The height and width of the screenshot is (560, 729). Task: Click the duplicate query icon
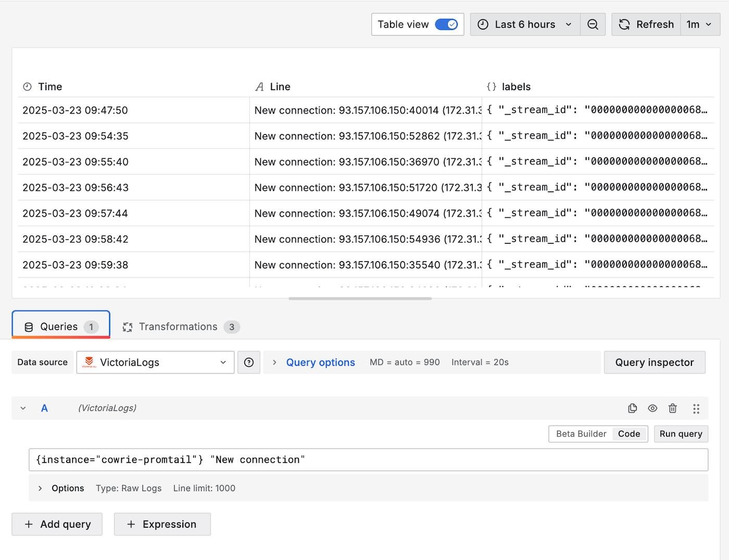pos(633,408)
